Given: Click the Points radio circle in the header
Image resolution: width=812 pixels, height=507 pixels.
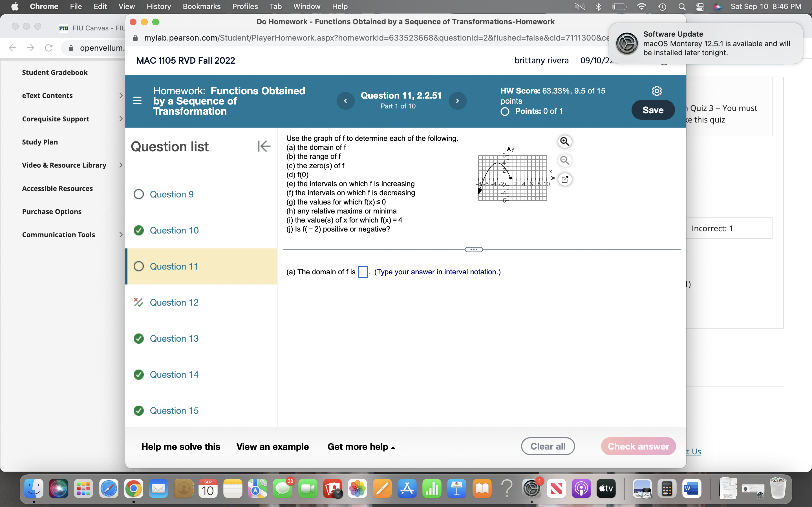Looking at the screenshot, I should tap(505, 111).
